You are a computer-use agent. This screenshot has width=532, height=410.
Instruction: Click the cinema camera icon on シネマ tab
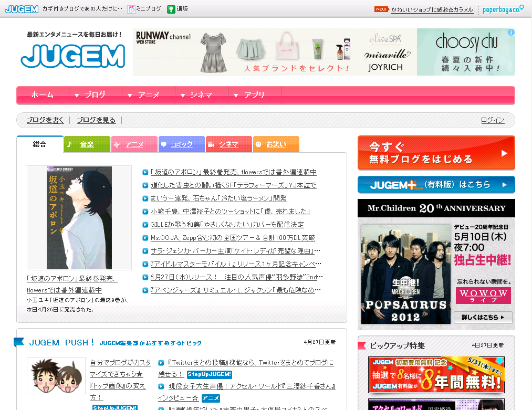click(x=211, y=144)
